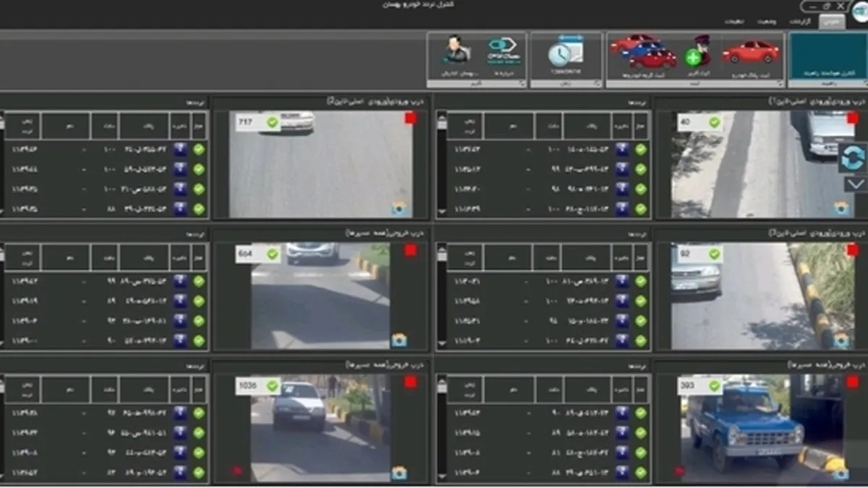The width and height of the screenshot is (868, 488).
Task: Expand the launcher corner of the clock ribbon group
Action: [597, 84]
